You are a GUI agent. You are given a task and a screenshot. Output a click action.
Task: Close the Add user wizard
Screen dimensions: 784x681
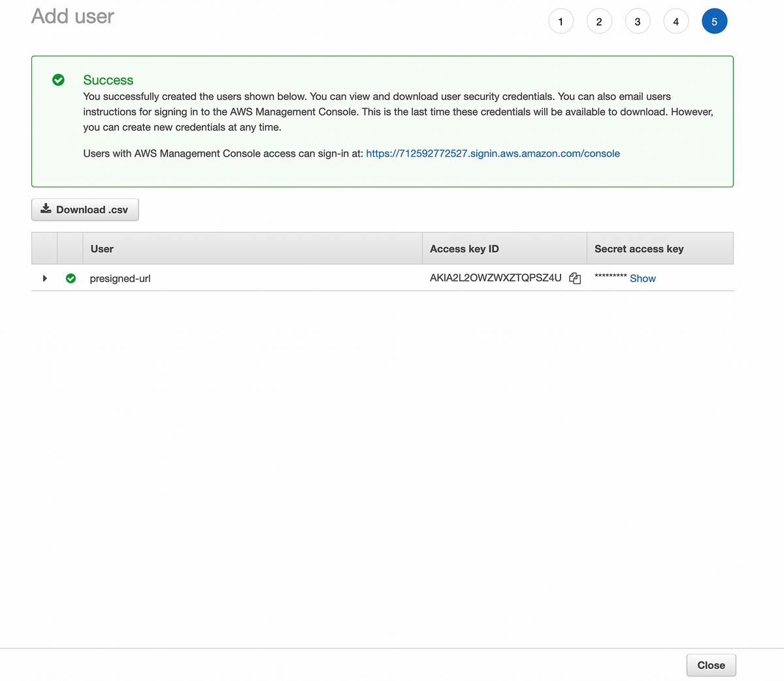click(711, 665)
